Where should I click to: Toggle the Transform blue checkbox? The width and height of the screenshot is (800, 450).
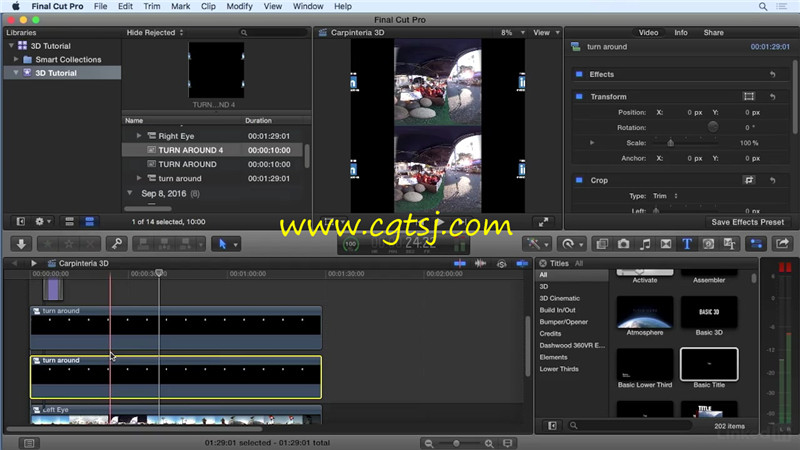[x=579, y=96]
